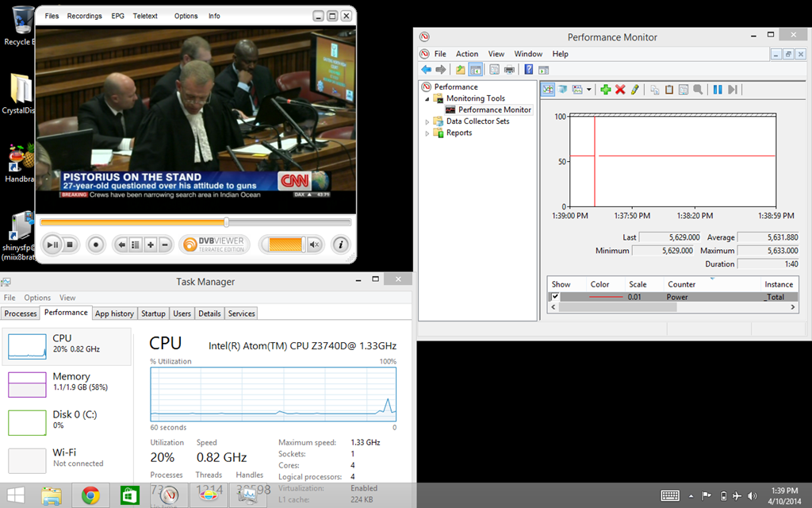Uncheck the Show checkbox for Power counter
This screenshot has height=508, width=812.
(x=555, y=297)
